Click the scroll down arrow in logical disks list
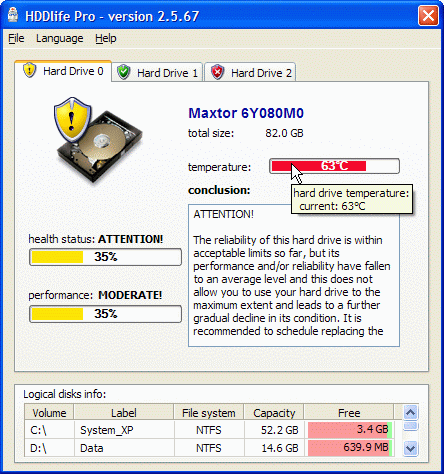444x474 pixels. coord(410,448)
